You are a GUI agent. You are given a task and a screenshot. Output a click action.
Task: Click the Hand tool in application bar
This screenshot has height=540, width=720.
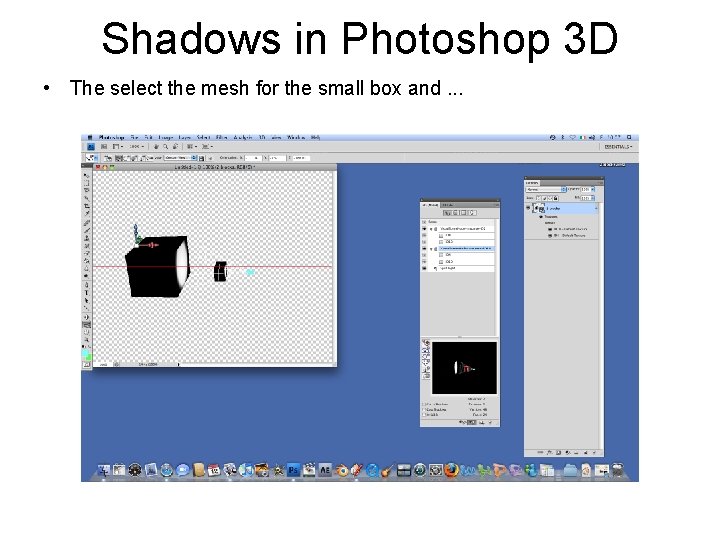tap(156, 146)
